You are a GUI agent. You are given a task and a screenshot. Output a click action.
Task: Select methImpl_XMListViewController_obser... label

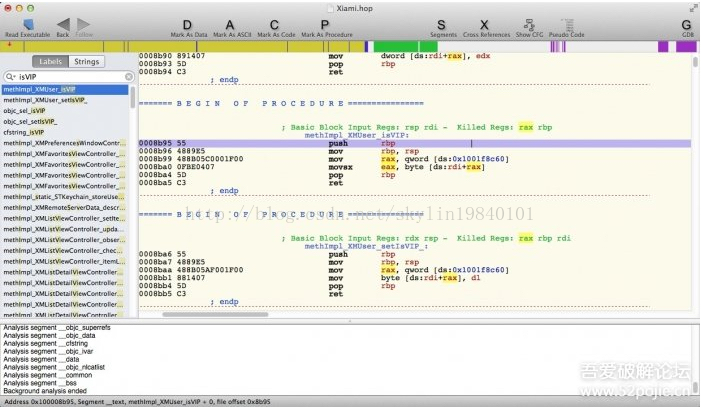tap(65, 240)
